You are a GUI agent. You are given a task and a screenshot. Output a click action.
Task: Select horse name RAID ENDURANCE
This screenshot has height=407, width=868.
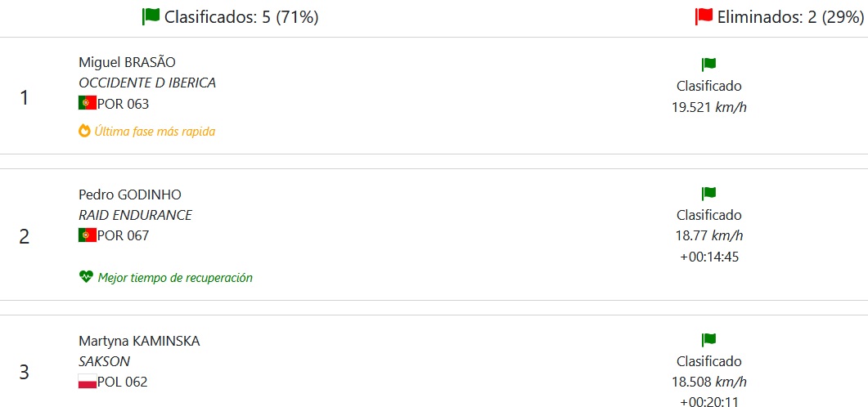coord(135,215)
